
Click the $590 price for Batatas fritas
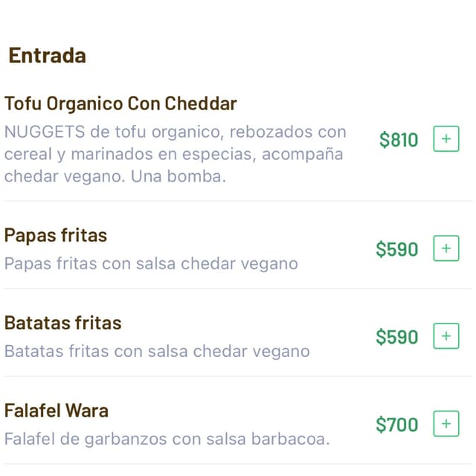(x=397, y=337)
